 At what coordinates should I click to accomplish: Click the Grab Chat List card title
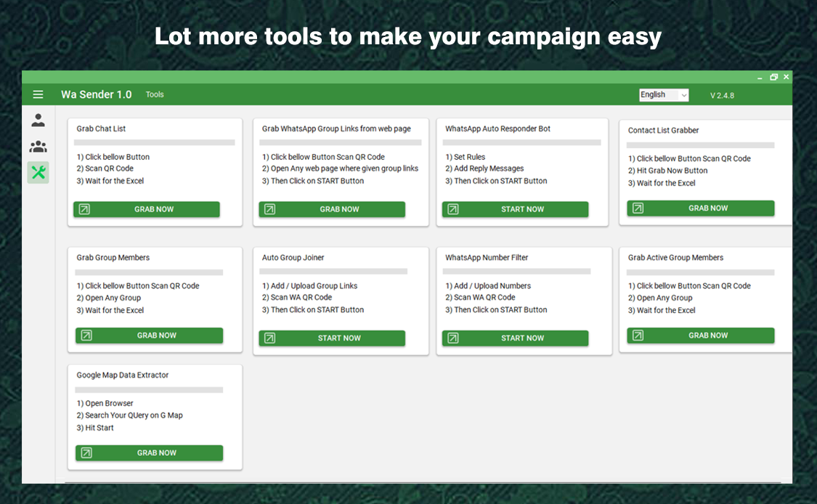101,129
